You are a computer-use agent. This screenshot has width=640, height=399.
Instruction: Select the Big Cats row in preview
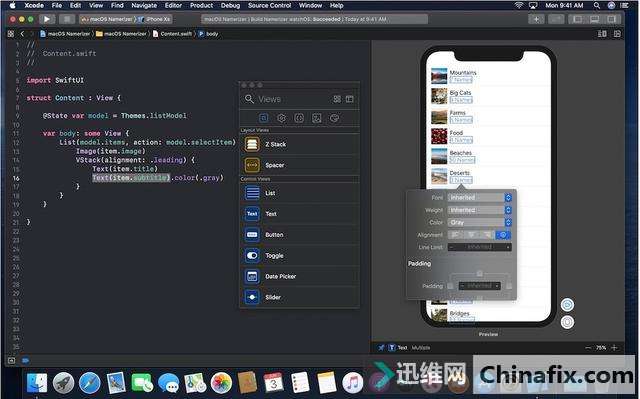(489, 96)
